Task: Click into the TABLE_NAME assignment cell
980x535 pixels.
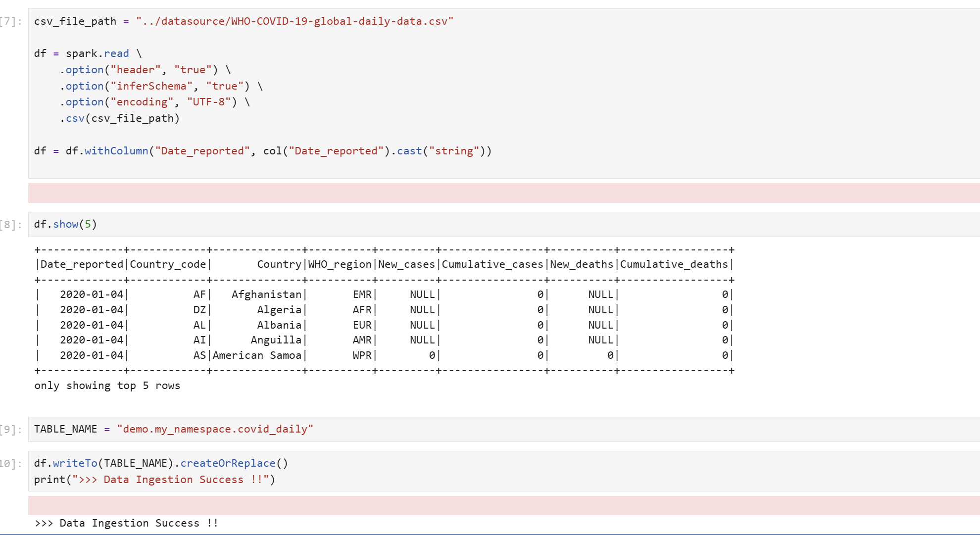Action: tap(173, 429)
